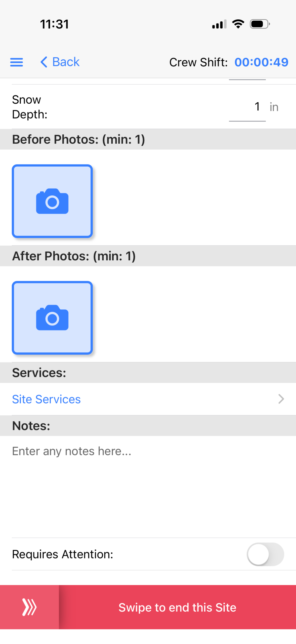Tap the Back chevron arrow
296x644 pixels.
44,62
